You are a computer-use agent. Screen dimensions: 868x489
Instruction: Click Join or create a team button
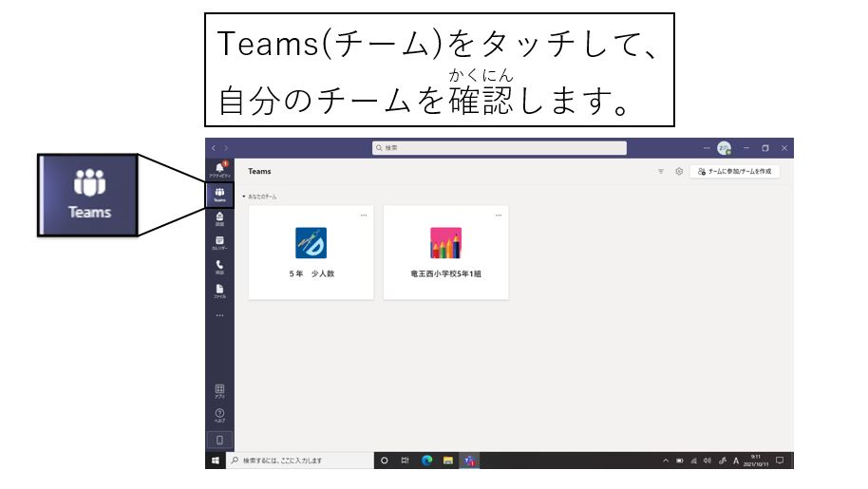click(735, 172)
